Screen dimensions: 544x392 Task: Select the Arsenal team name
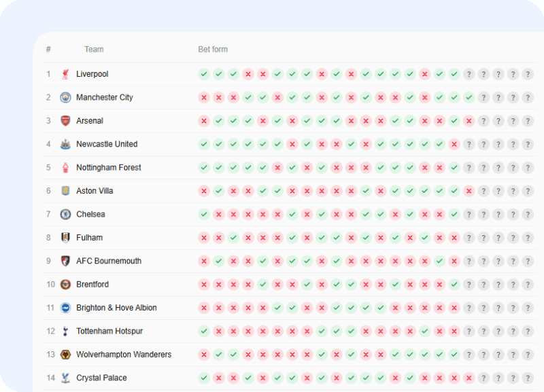[90, 121]
